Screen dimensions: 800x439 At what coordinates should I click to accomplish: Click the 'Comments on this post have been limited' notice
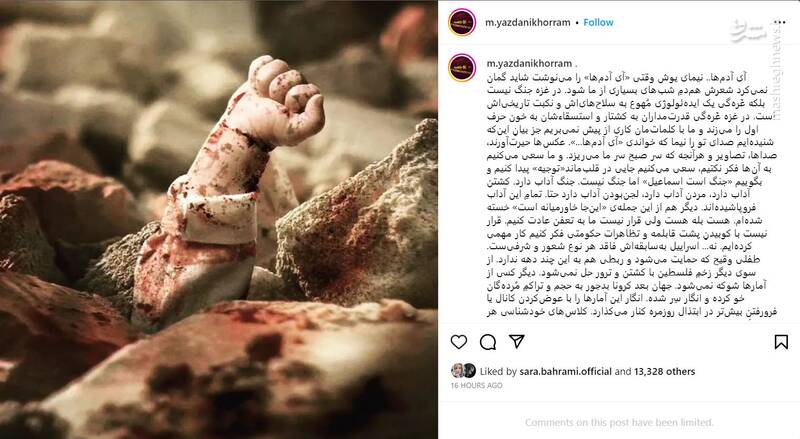click(x=619, y=422)
